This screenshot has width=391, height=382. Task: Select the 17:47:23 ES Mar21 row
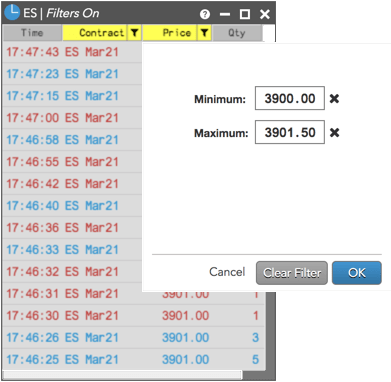pos(72,74)
